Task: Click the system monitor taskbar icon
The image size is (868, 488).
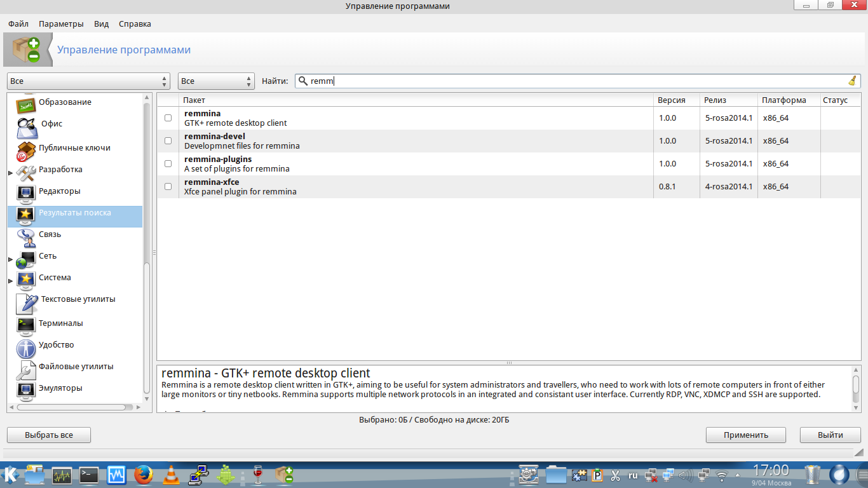Action: (x=62, y=475)
